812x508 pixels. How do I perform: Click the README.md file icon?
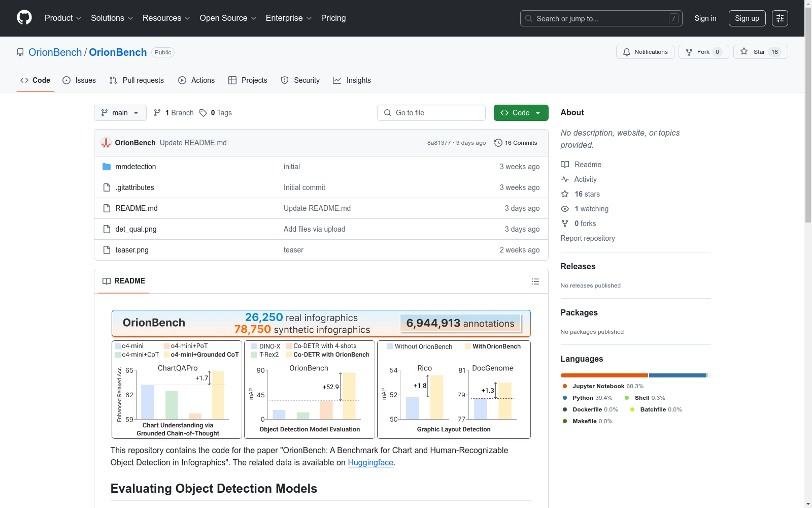[107, 208]
